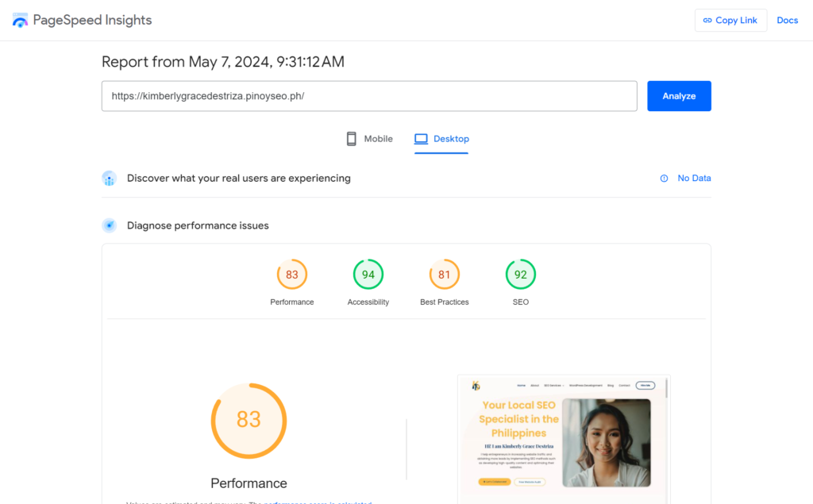Screen dimensions: 813x504
Task: Click the website screenshot thumbnail
Action: point(564,439)
